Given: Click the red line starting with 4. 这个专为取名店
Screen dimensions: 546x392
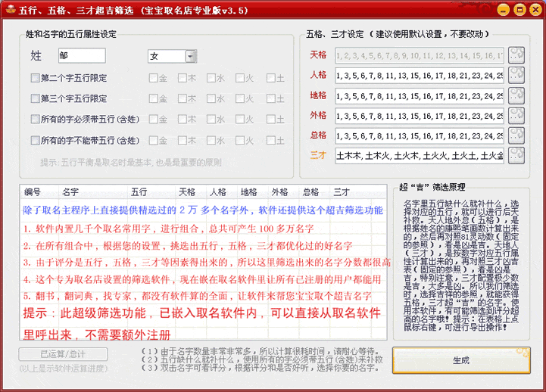Looking at the screenshot, I should [202, 279].
